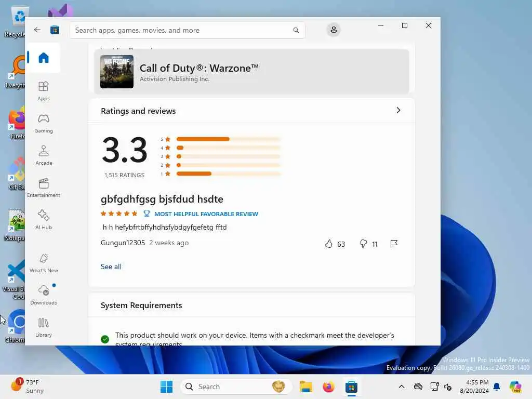
Task: Open the Windows Start menu
Action: (x=166, y=387)
